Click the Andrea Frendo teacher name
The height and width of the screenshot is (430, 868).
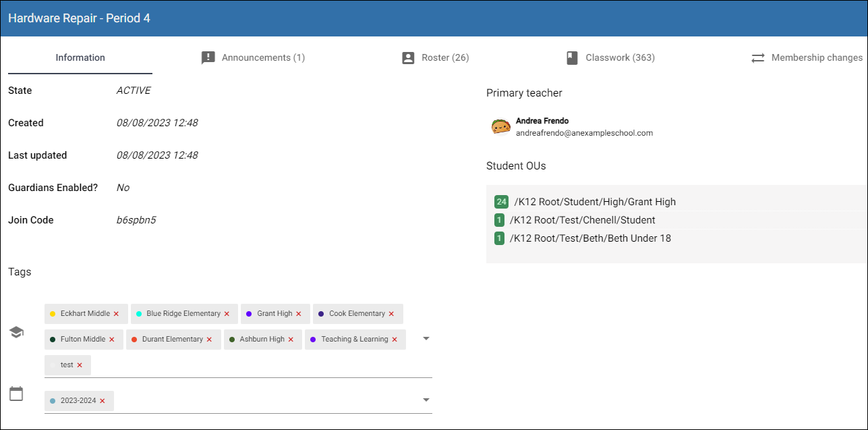pos(542,121)
